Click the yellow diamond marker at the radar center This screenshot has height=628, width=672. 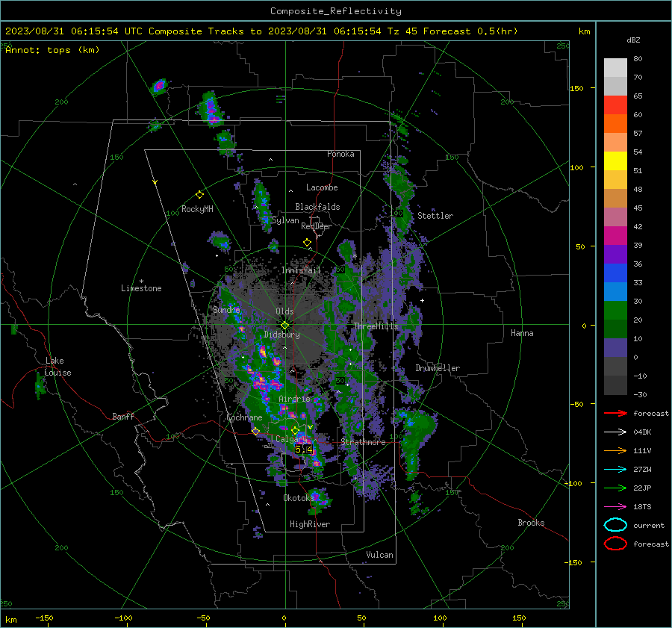284,326
